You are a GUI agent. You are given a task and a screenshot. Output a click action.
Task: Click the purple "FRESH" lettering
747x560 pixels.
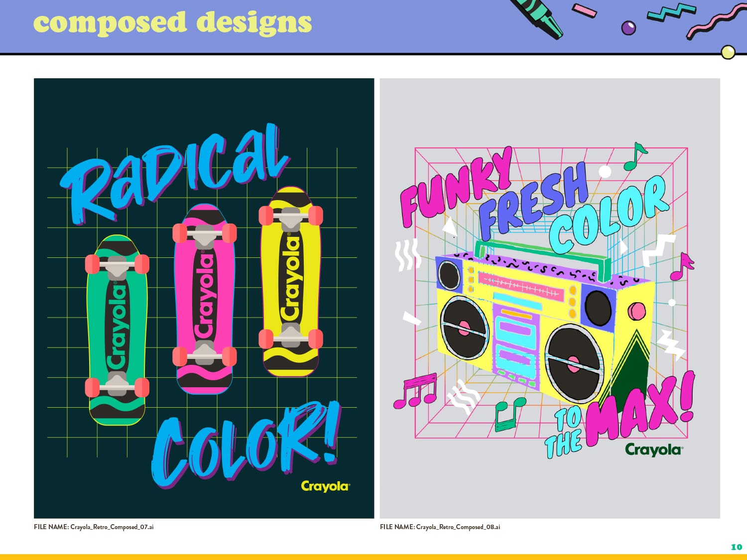tap(533, 202)
